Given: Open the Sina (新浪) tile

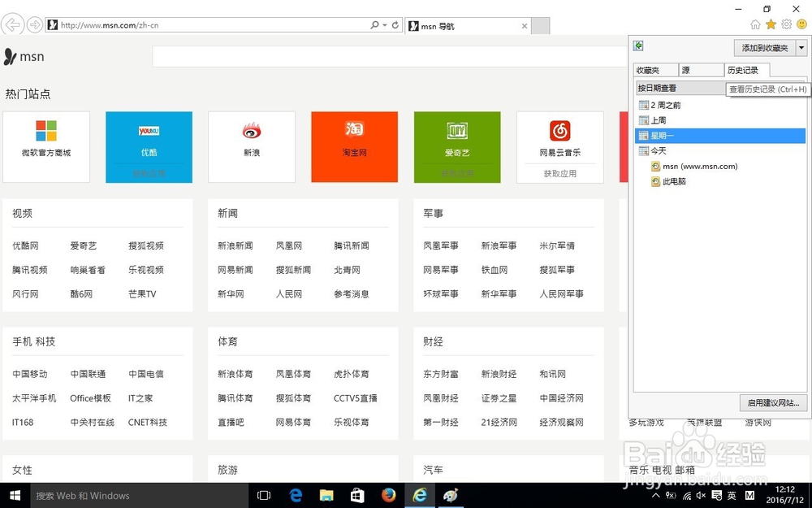Looking at the screenshot, I should [x=252, y=147].
